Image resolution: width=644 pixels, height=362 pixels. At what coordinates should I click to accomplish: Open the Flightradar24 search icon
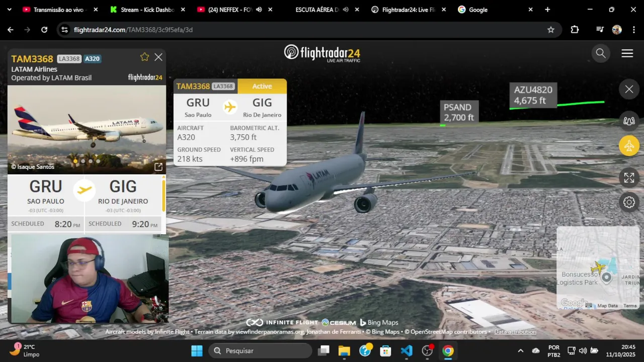601,53
